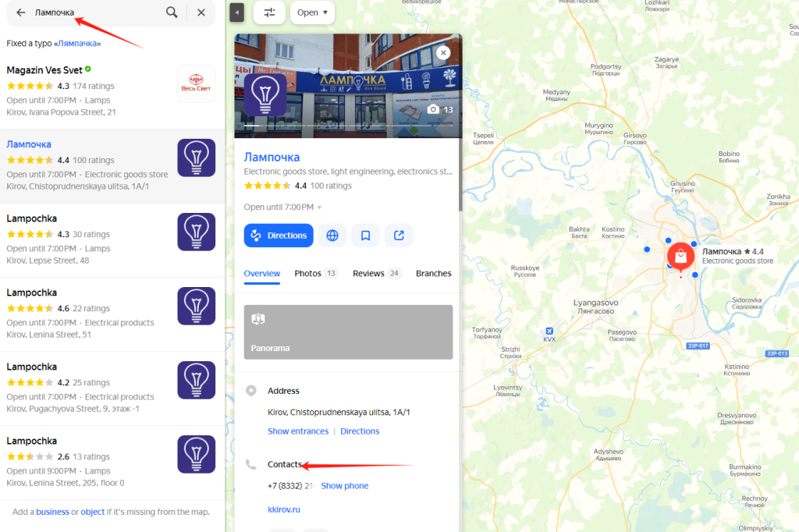Click the Show entrances link

[x=298, y=431]
